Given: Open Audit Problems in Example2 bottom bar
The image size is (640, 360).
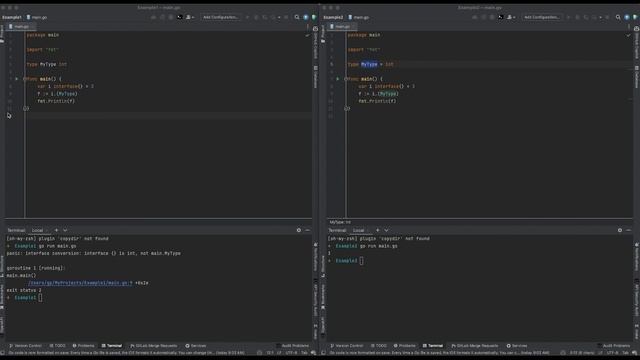Looking at the screenshot, I should coord(614,346).
